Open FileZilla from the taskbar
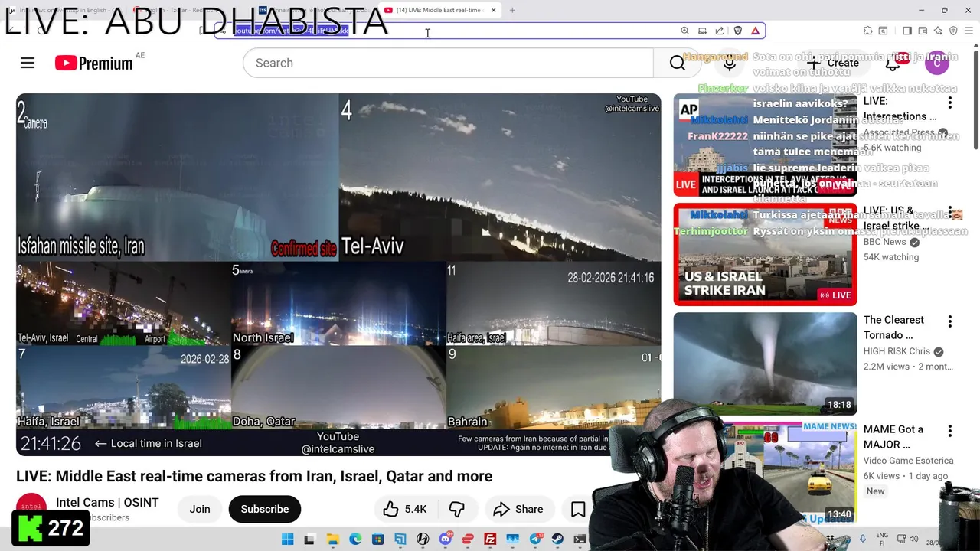The height and width of the screenshot is (551, 980). 490,540
